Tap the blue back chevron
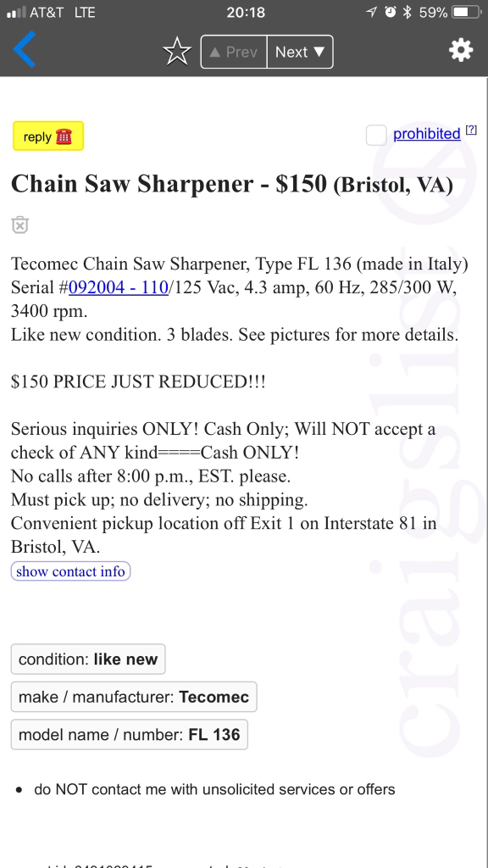 point(25,49)
